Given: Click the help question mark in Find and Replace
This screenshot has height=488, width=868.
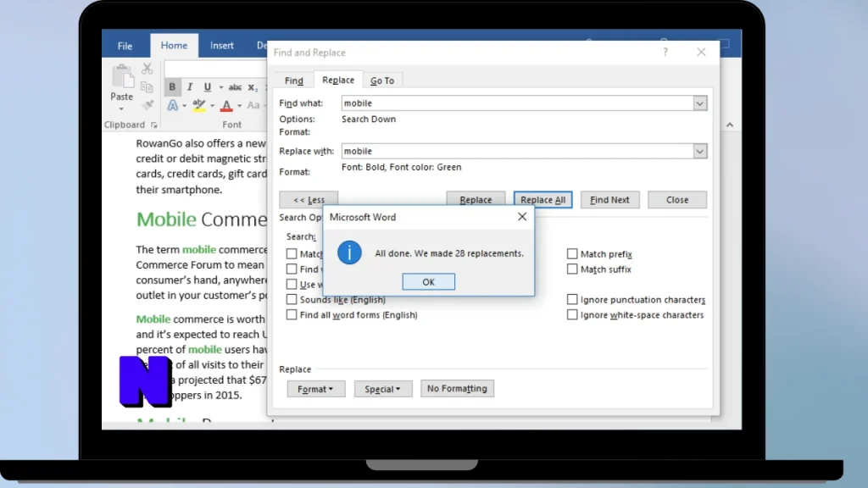Looking at the screenshot, I should 665,52.
